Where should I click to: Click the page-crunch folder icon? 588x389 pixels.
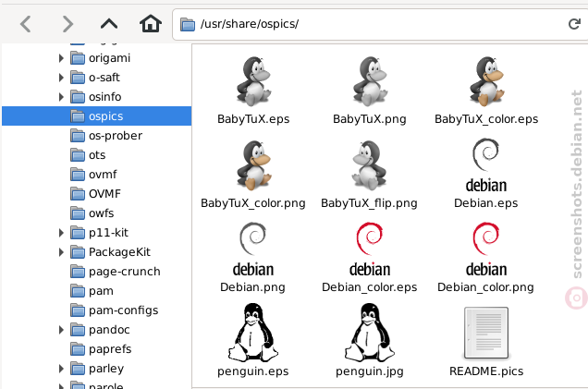point(78,272)
